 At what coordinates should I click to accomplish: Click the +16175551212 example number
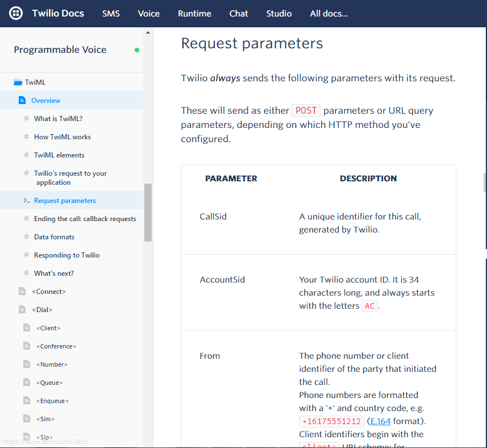point(331,421)
